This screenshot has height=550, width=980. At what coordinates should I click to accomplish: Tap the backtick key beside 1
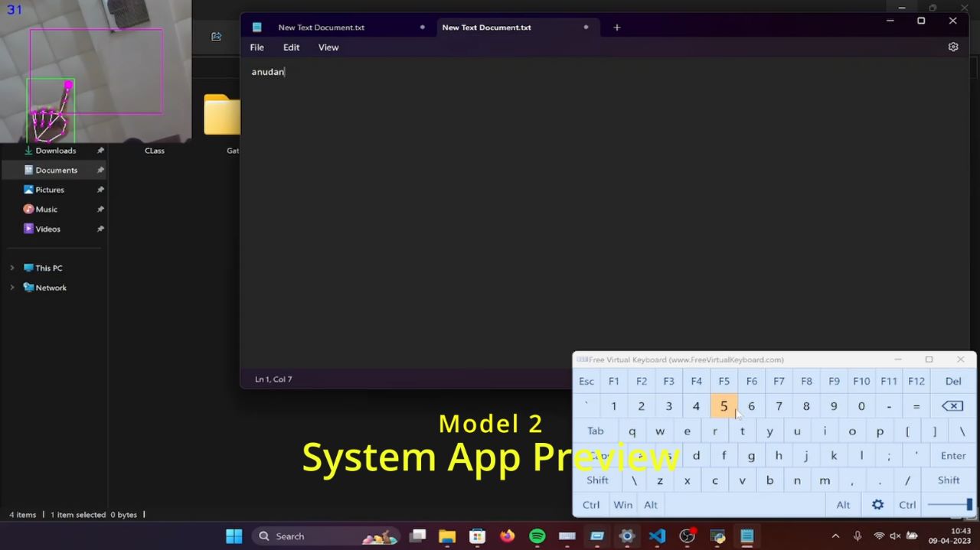click(x=586, y=406)
